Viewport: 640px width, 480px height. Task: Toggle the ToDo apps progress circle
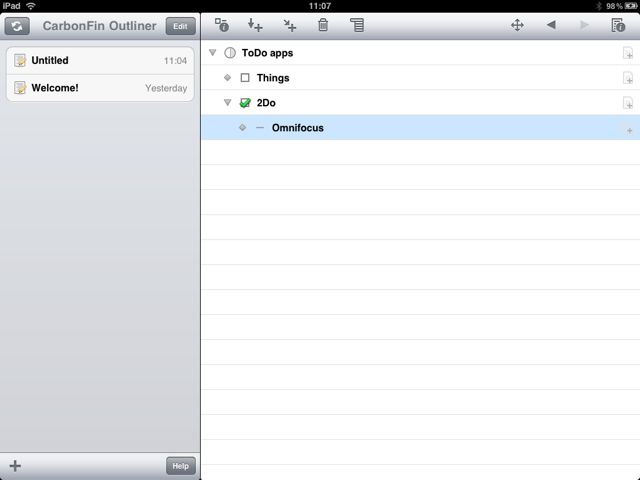pos(230,53)
